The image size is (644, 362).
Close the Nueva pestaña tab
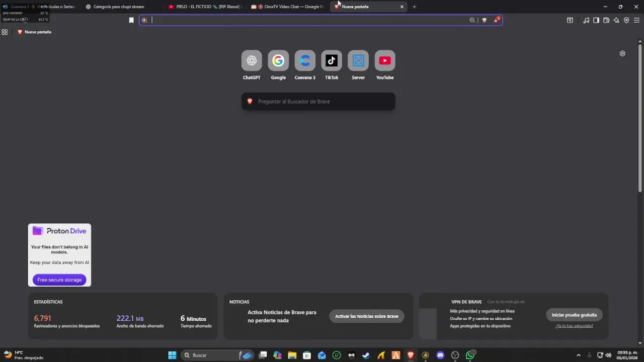tap(402, 7)
